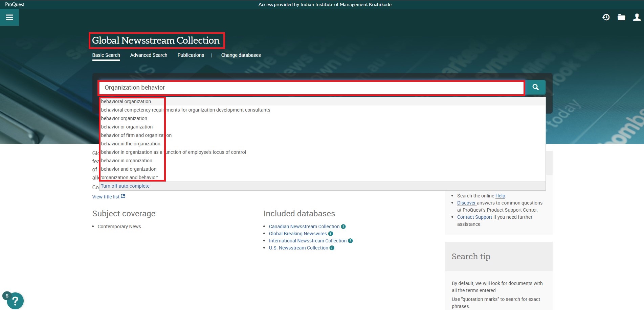The height and width of the screenshot is (310, 644).
Task: Click the Change databases link
Action: pyautogui.click(x=241, y=55)
